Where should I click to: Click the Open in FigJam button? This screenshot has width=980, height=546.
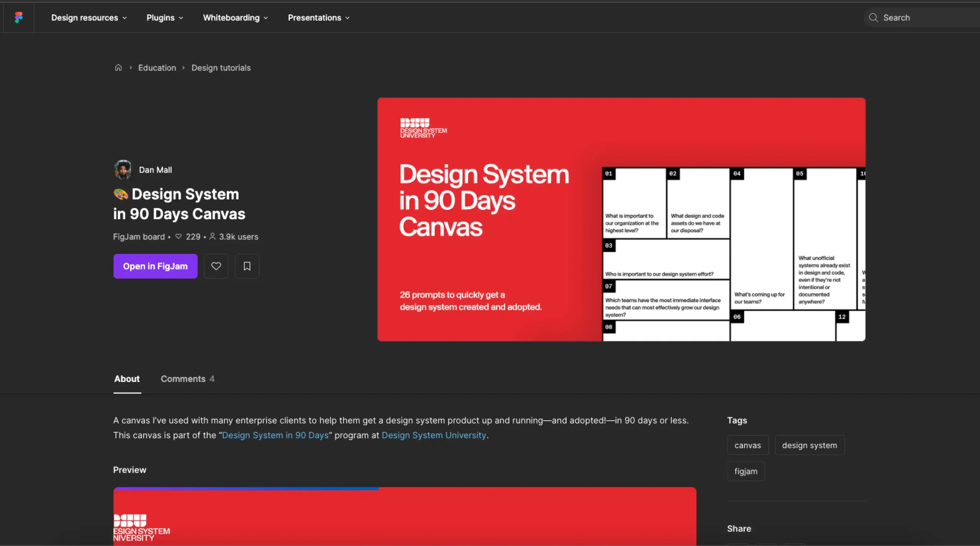pyautogui.click(x=155, y=266)
